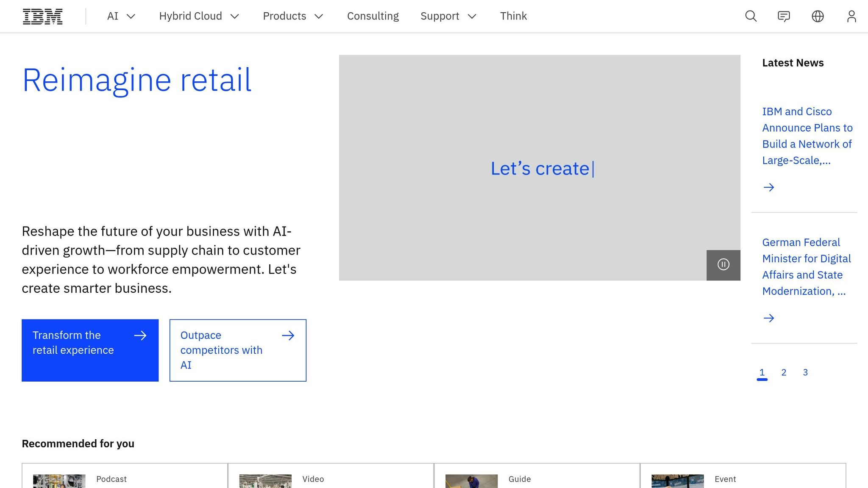Viewport: 868px width, 488px height.
Task: Expand the AI dropdown menu
Action: [121, 16]
